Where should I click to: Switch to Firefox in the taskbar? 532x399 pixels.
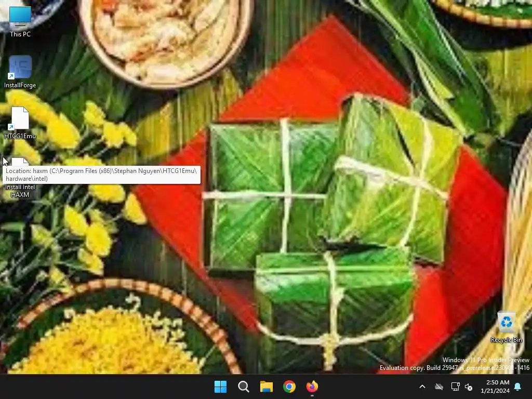(x=312, y=387)
